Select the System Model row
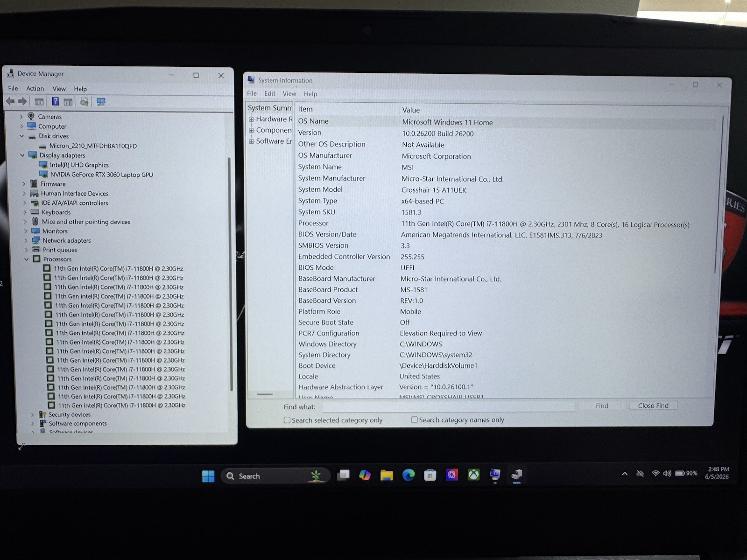Viewport: 747px width, 560px height. (x=505, y=189)
